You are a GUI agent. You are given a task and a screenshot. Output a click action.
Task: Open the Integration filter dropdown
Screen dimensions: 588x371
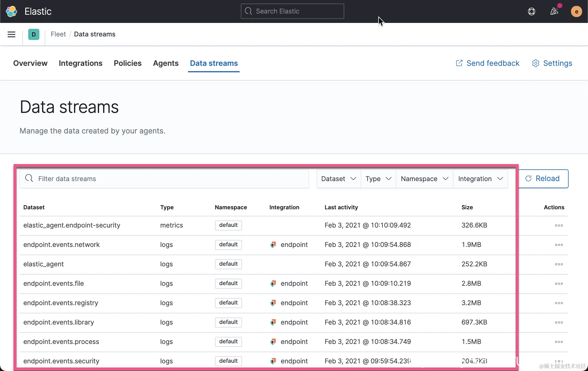[x=480, y=178]
